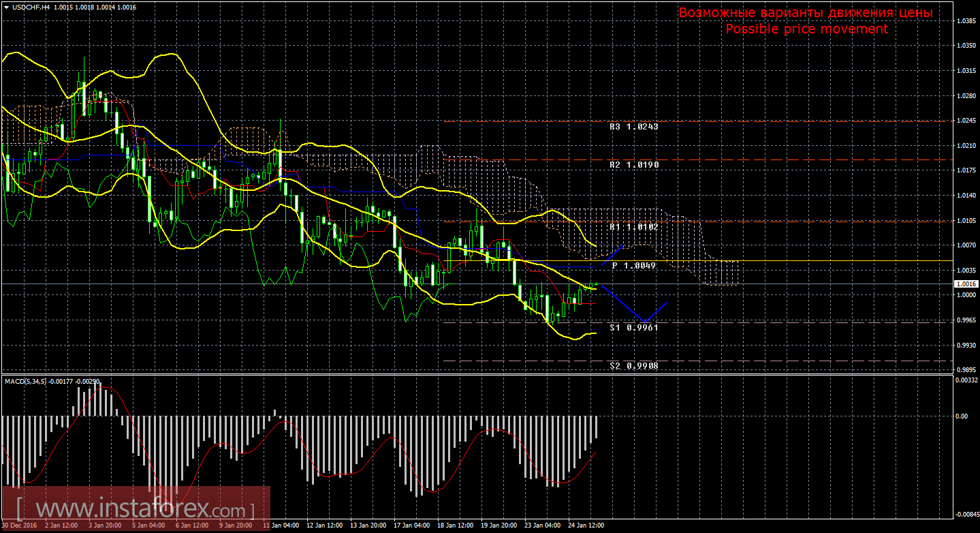Open the www.instaforex.com watermark link
This screenshot has height=533, width=980.
[x=136, y=509]
